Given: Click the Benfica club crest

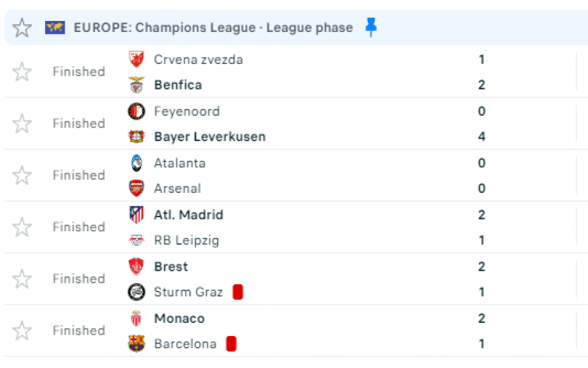Looking at the screenshot, I should click(136, 85).
